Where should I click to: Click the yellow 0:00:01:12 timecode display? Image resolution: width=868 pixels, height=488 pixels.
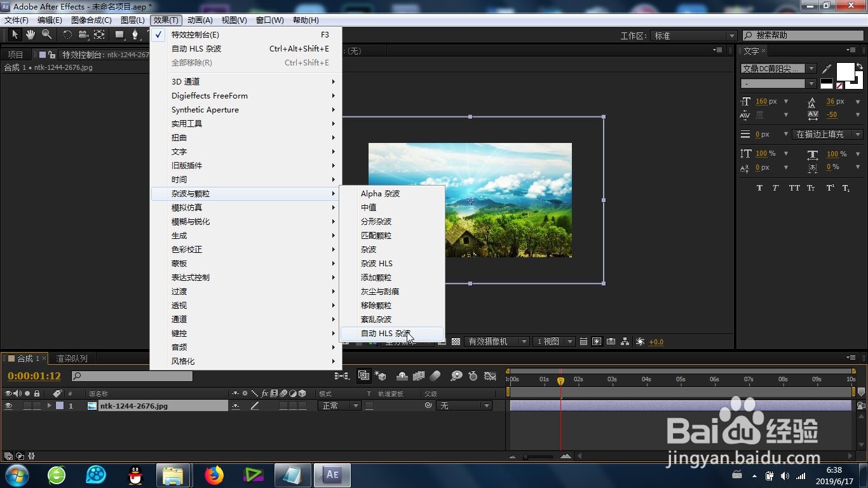click(x=35, y=376)
